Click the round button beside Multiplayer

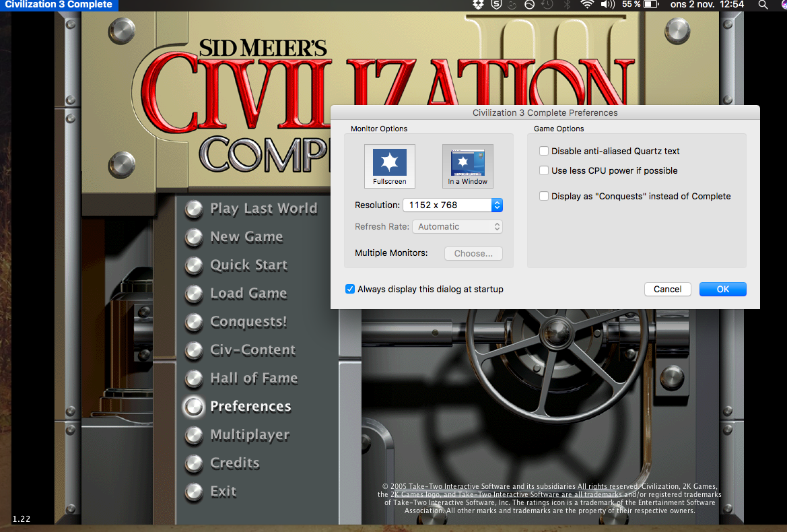(194, 435)
